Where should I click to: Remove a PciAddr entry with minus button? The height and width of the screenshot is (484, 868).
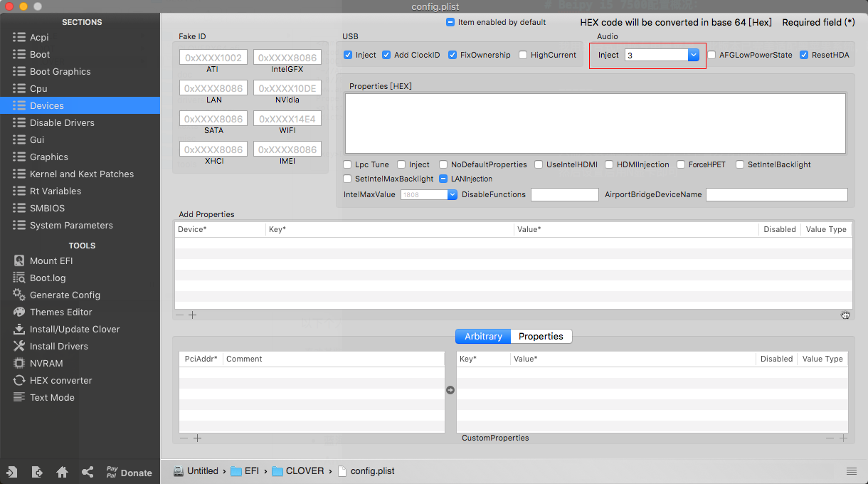pos(185,438)
